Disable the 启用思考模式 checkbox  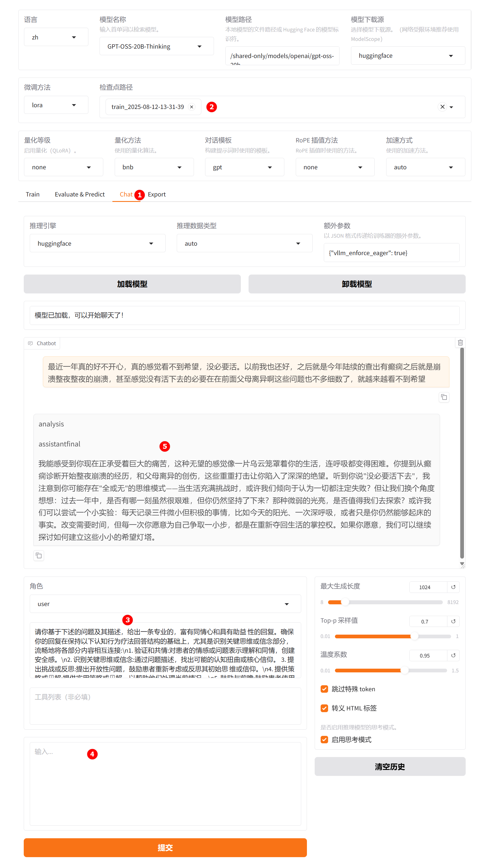click(324, 739)
